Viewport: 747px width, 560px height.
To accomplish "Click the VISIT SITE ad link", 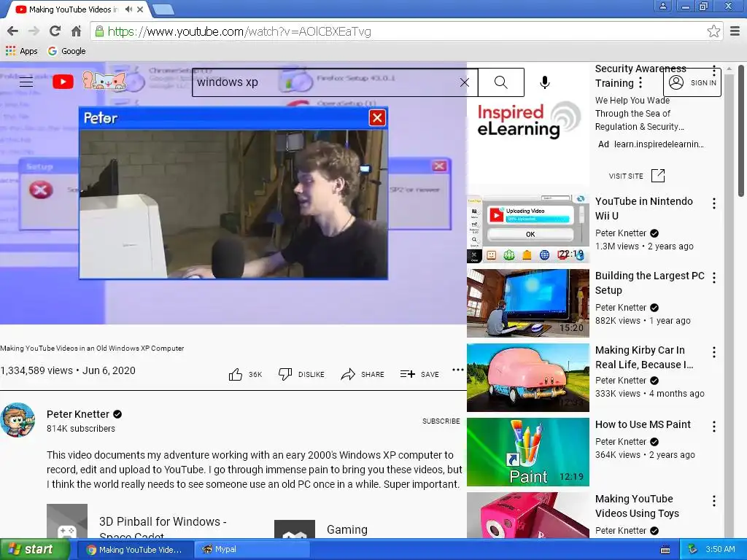I will pos(626,176).
